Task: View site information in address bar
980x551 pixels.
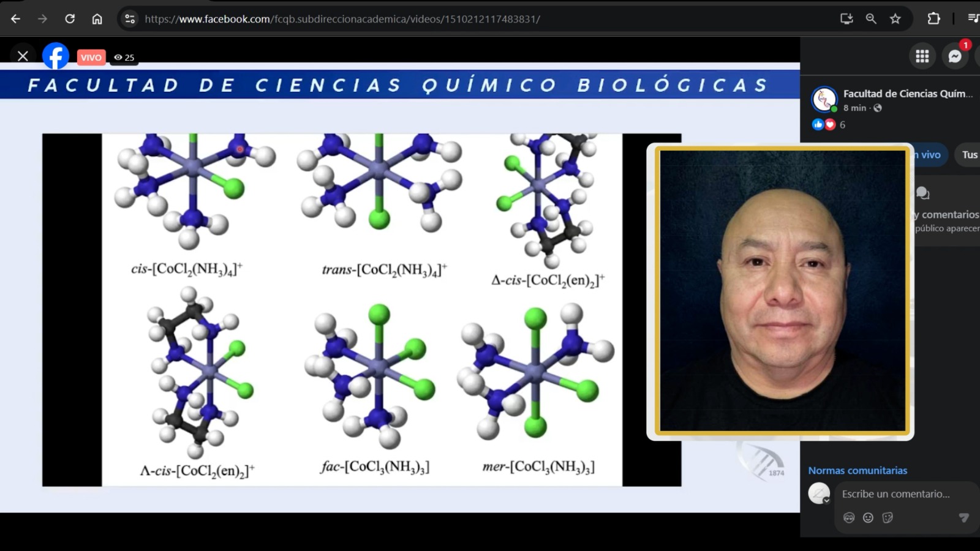Action: pyautogui.click(x=130, y=19)
